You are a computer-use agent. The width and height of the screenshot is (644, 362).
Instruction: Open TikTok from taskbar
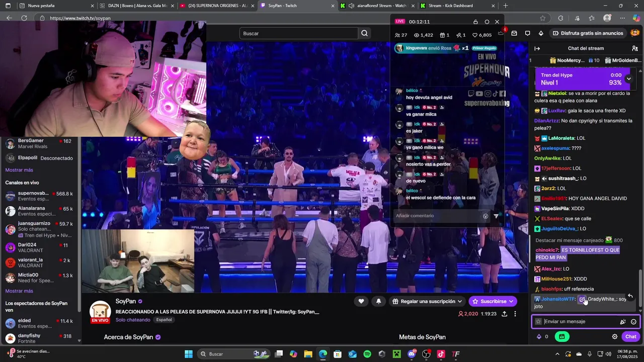tap(441, 354)
